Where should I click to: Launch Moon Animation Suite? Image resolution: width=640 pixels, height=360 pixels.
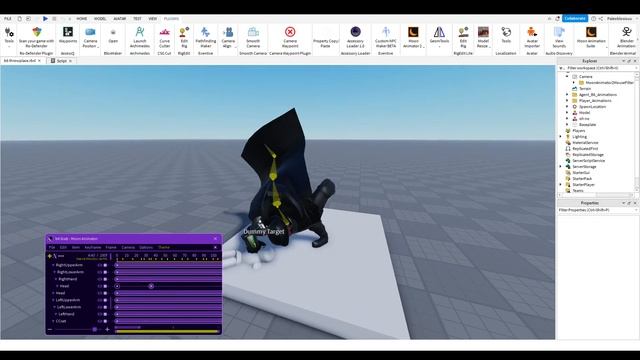591,37
